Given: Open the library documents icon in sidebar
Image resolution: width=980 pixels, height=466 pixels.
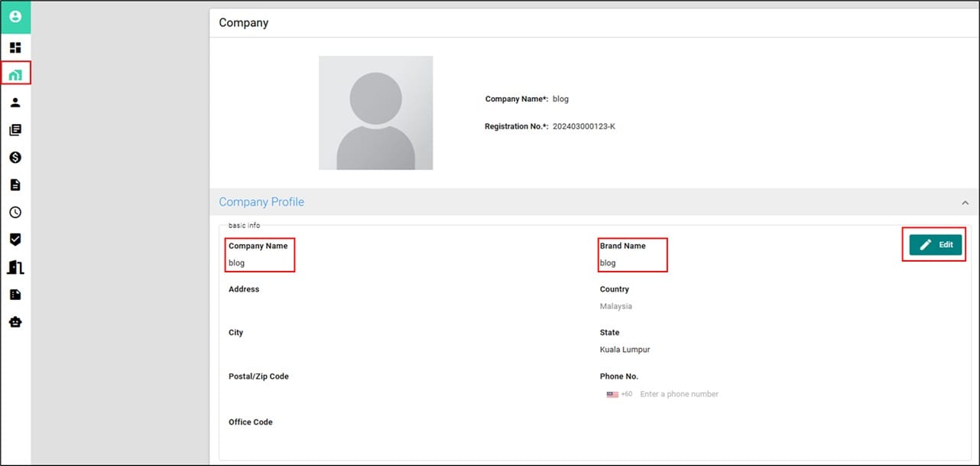Looking at the screenshot, I should 15,130.
